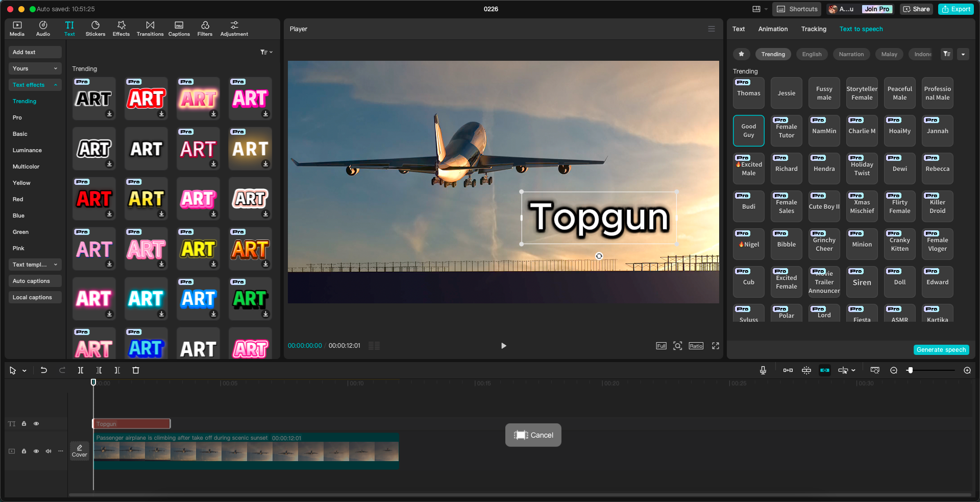Lock the video track
The width and height of the screenshot is (980, 502).
coord(24,451)
